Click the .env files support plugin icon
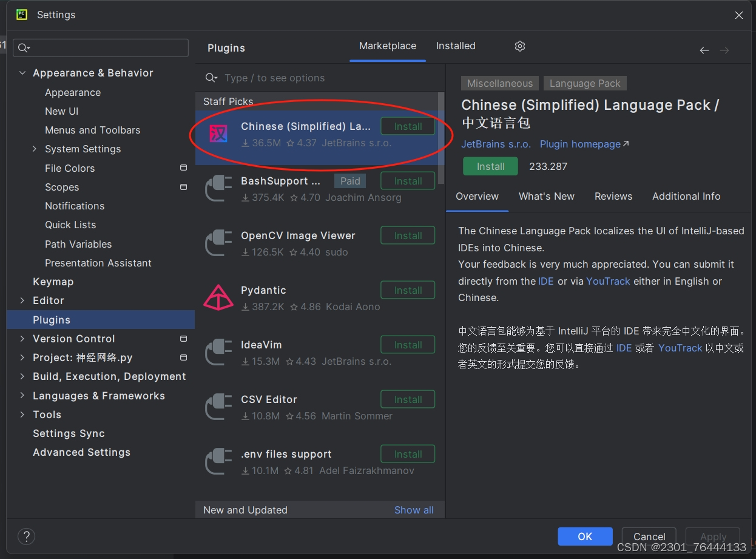Viewport: 756px width, 559px height. (218, 462)
